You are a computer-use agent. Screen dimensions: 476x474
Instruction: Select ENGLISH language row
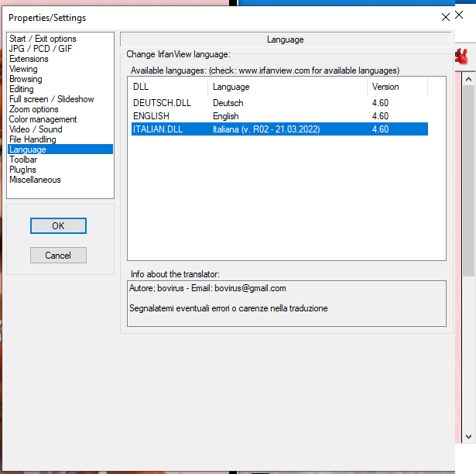279,115
